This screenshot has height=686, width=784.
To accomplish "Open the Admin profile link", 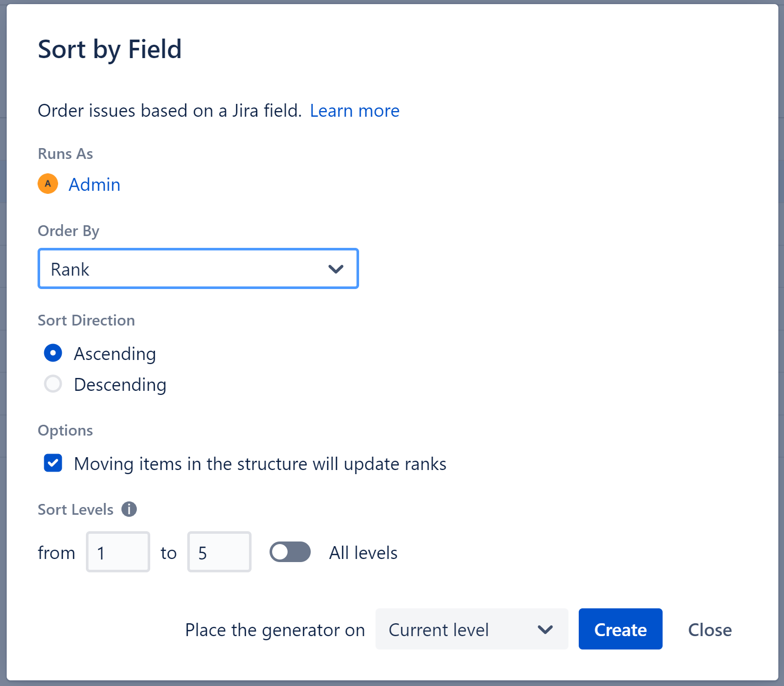I will (x=94, y=184).
